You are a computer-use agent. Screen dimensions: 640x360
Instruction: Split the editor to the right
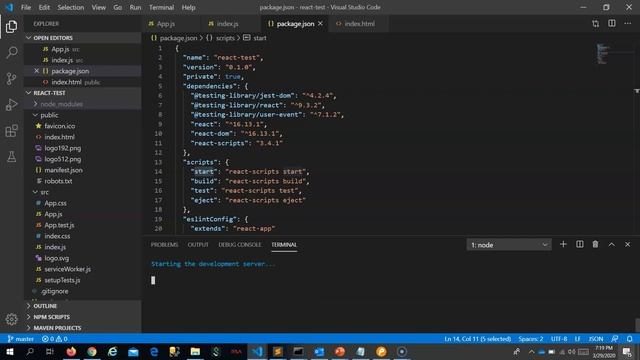pyautogui.click(x=611, y=24)
